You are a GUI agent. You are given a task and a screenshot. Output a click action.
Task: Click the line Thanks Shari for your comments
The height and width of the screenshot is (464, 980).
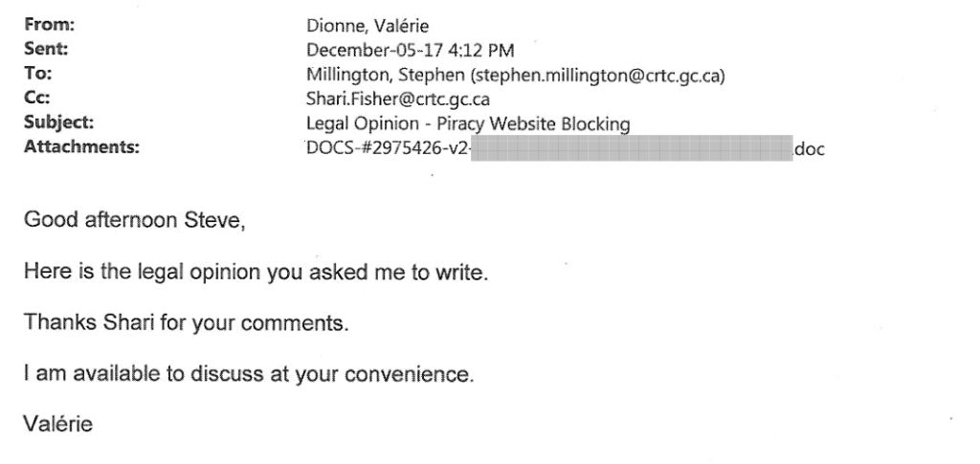(187, 323)
